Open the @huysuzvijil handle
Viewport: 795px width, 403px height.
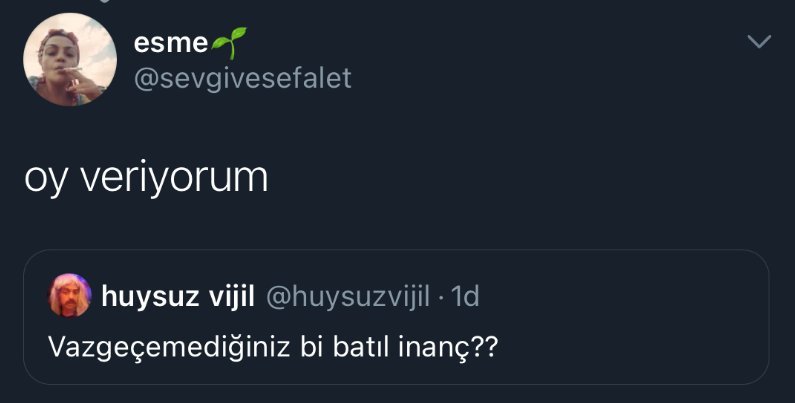click(347, 296)
